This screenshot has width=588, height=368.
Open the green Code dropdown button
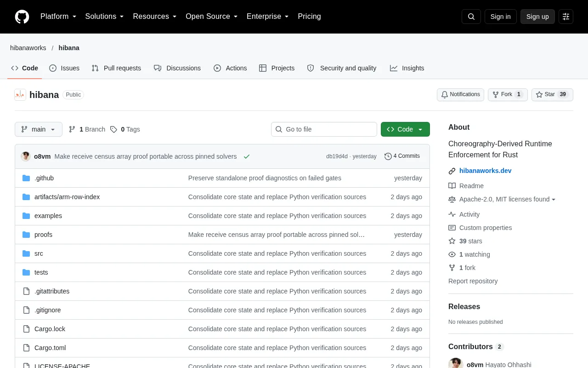coord(405,129)
